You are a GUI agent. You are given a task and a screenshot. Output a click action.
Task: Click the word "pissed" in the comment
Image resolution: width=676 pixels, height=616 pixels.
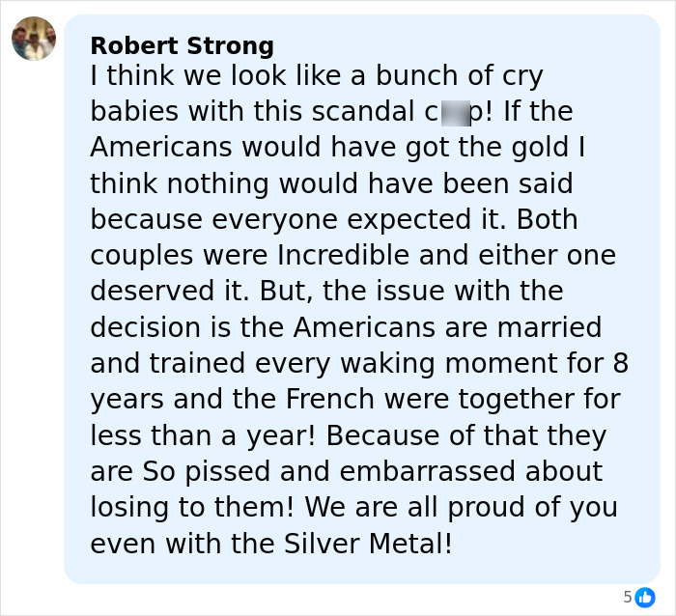click(225, 471)
